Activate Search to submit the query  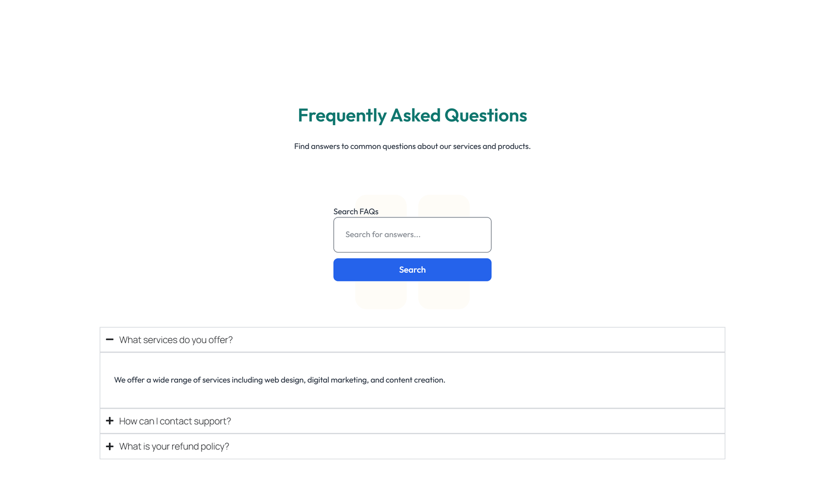tap(412, 270)
